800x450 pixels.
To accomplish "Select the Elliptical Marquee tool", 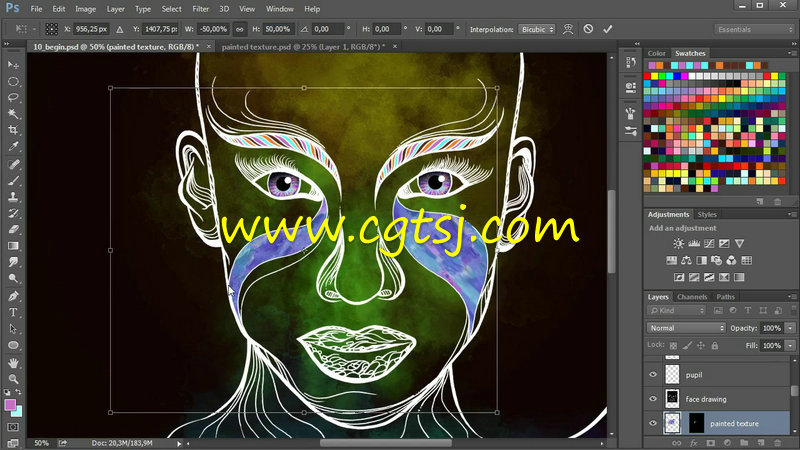I will pos(13,82).
